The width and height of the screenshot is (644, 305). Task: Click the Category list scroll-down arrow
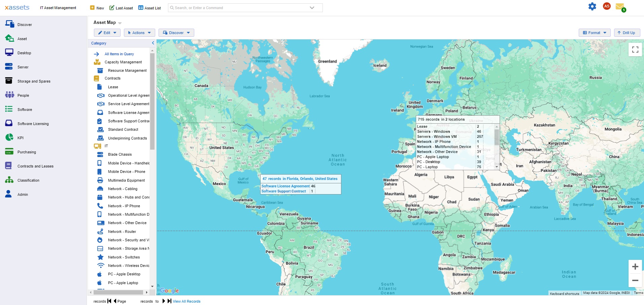click(x=152, y=286)
